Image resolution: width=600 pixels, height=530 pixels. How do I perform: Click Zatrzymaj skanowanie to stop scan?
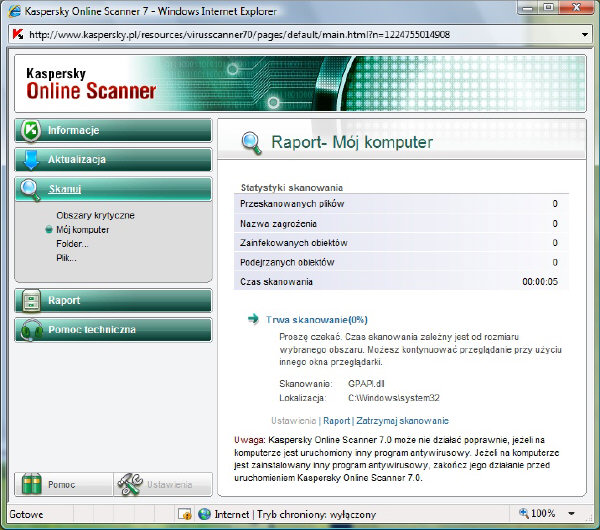pyautogui.click(x=402, y=421)
